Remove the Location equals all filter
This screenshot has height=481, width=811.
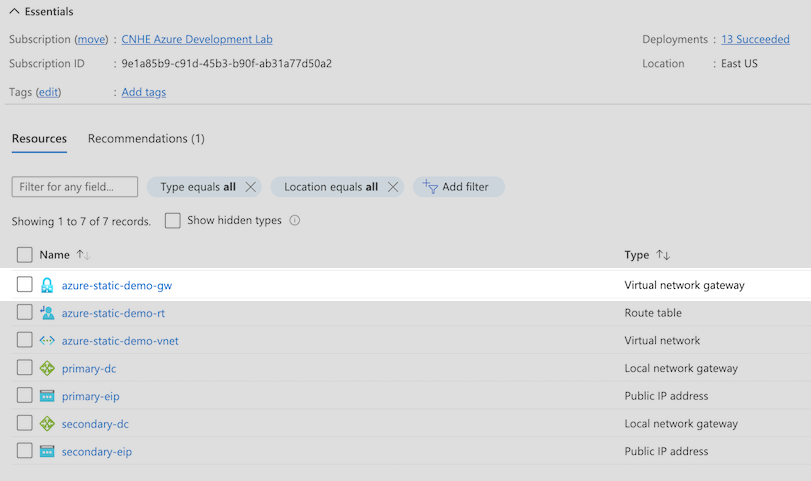tap(393, 187)
